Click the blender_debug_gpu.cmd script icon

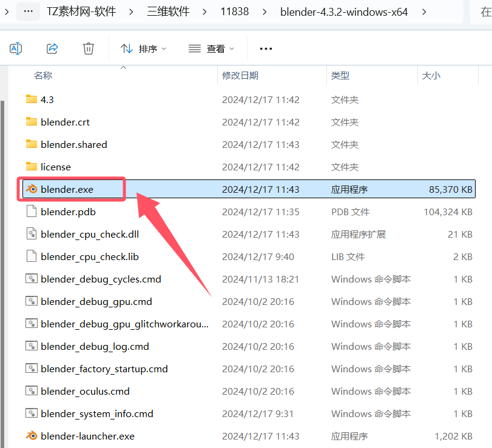[x=32, y=301]
